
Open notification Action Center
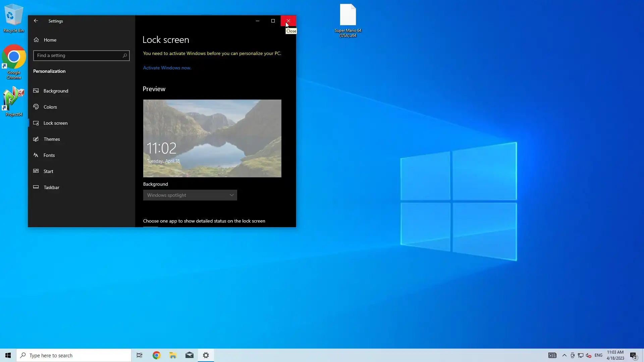(633, 355)
